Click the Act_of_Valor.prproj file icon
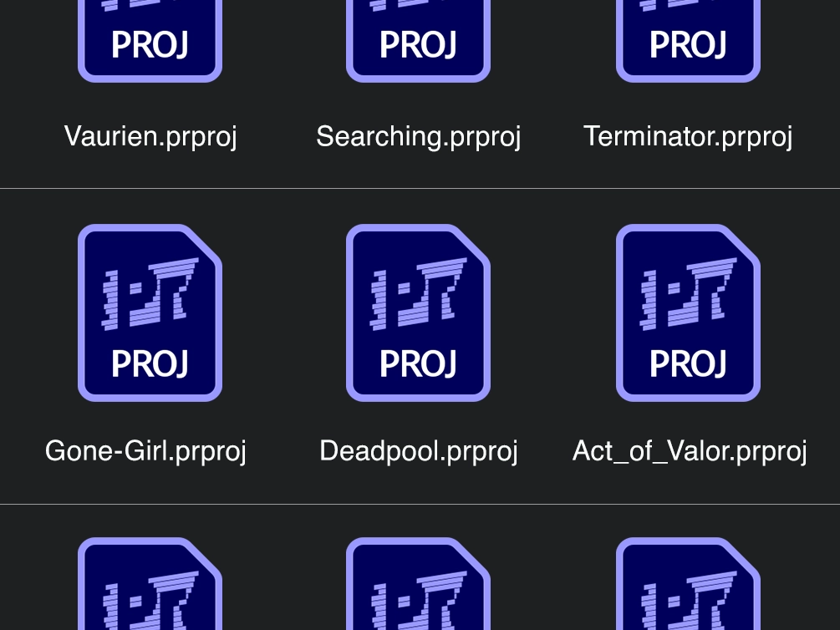Viewport: 840px width, 630px height. [688, 312]
